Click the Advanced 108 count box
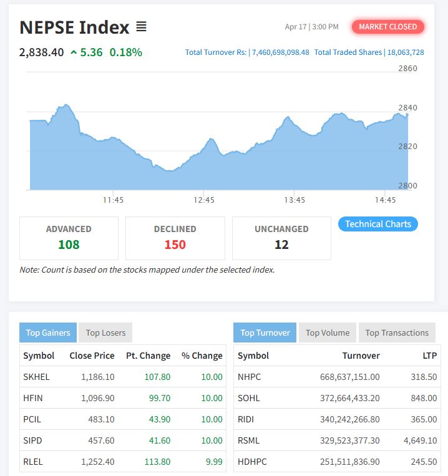Viewport: 448px width, 476px height. coord(69,238)
